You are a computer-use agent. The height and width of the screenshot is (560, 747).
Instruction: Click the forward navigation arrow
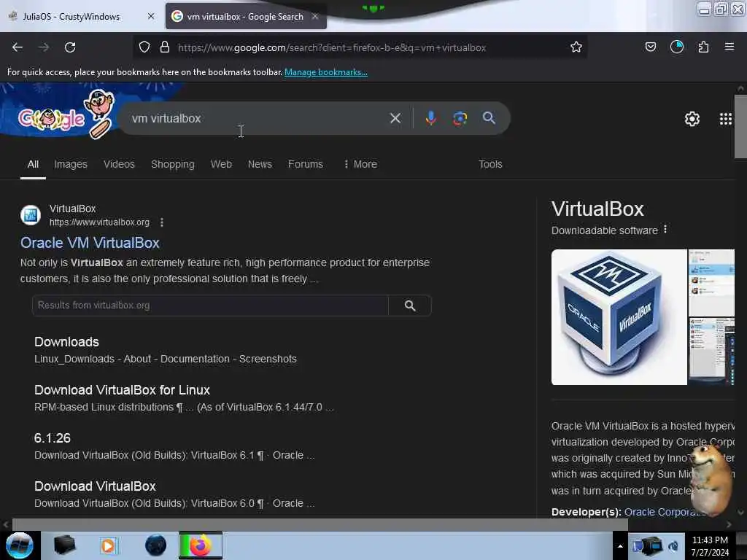[44, 47]
